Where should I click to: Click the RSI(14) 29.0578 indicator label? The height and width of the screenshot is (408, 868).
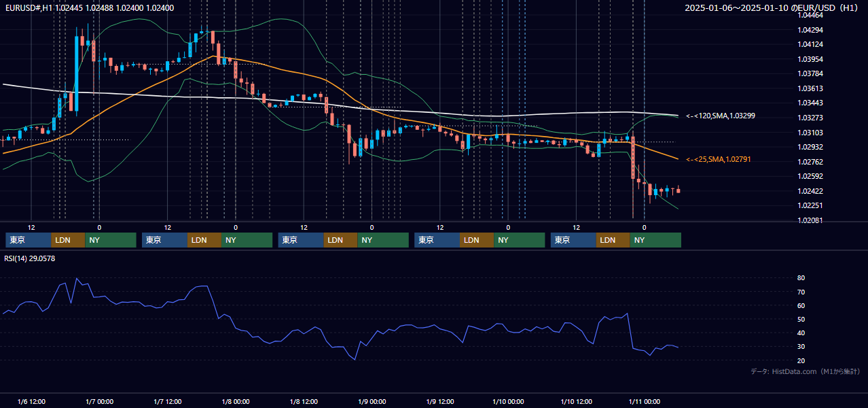click(x=30, y=258)
